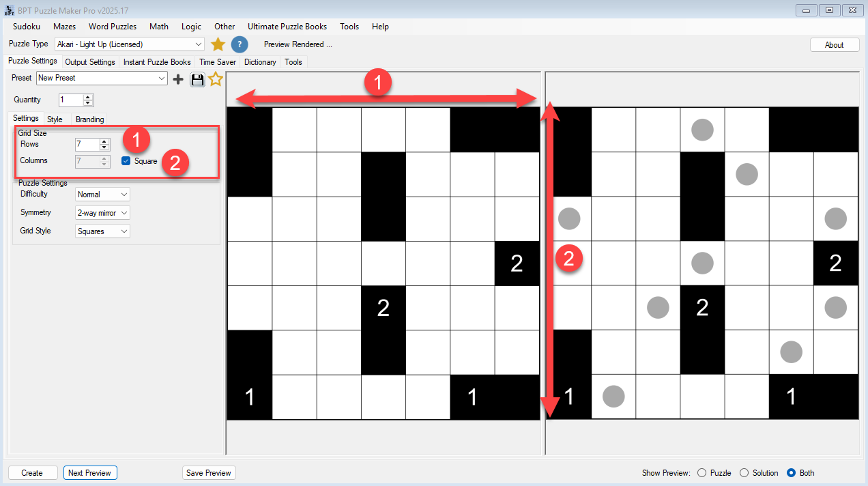Viewport: 868px width, 486px height.
Task: Open the Grid Style dropdown
Action: (102, 231)
